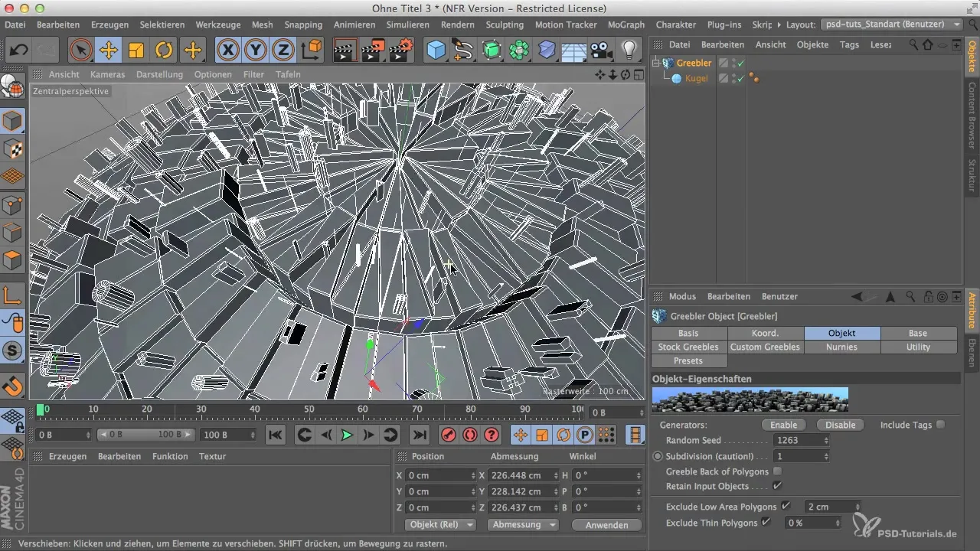Click Disable generators button
This screenshot has width=980, height=551.
pos(840,425)
